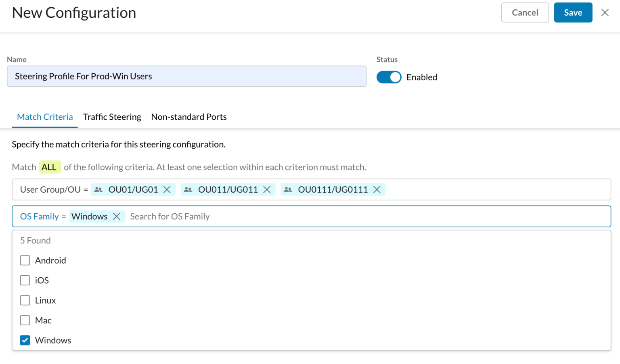Uncheck the Windows checkbox
Viewport: 620px width, 364px height.
[x=25, y=340]
